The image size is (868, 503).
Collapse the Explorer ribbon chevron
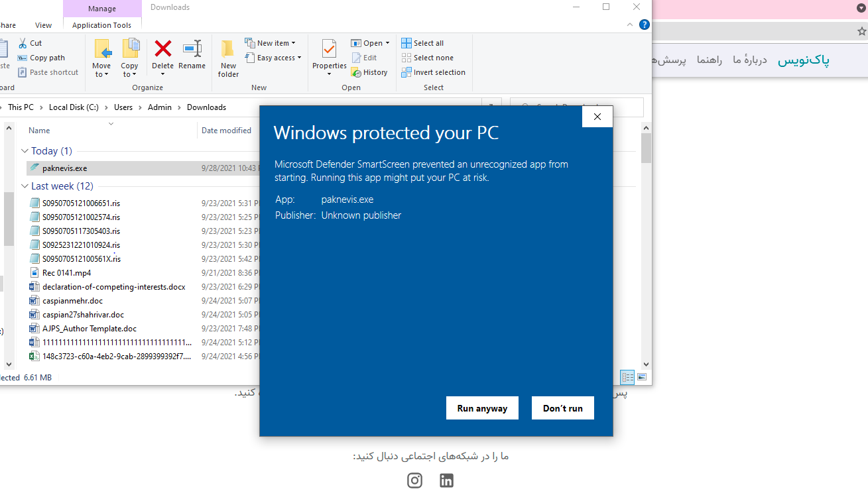(x=630, y=25)
